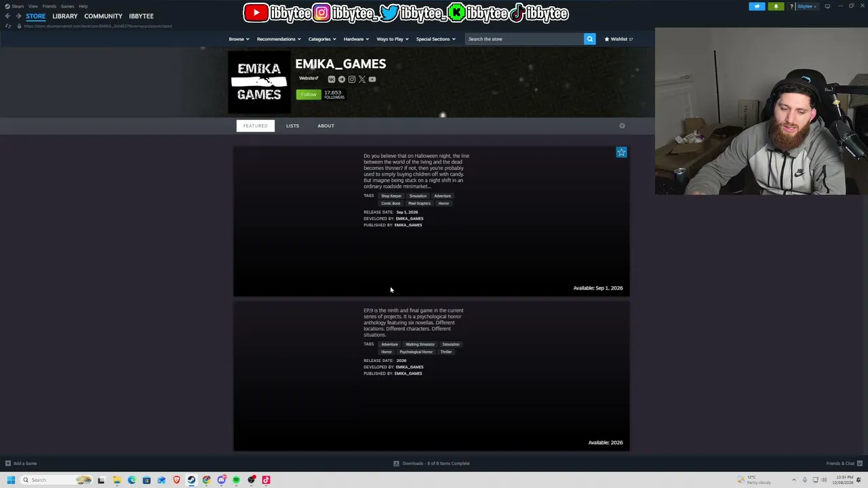Click the EMIKA GAMES developer logo
The height and width of the screenshot is (488, 868).
pos(259,81)
